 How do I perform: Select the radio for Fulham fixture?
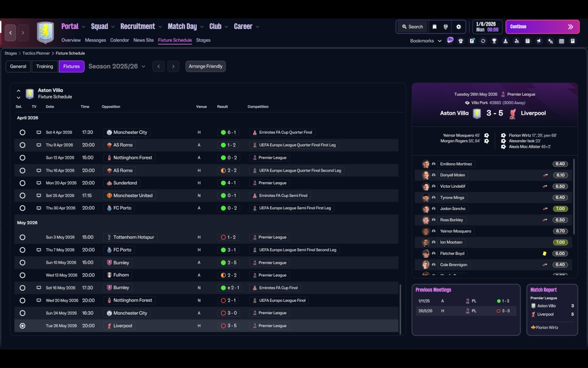coord(23,275)
